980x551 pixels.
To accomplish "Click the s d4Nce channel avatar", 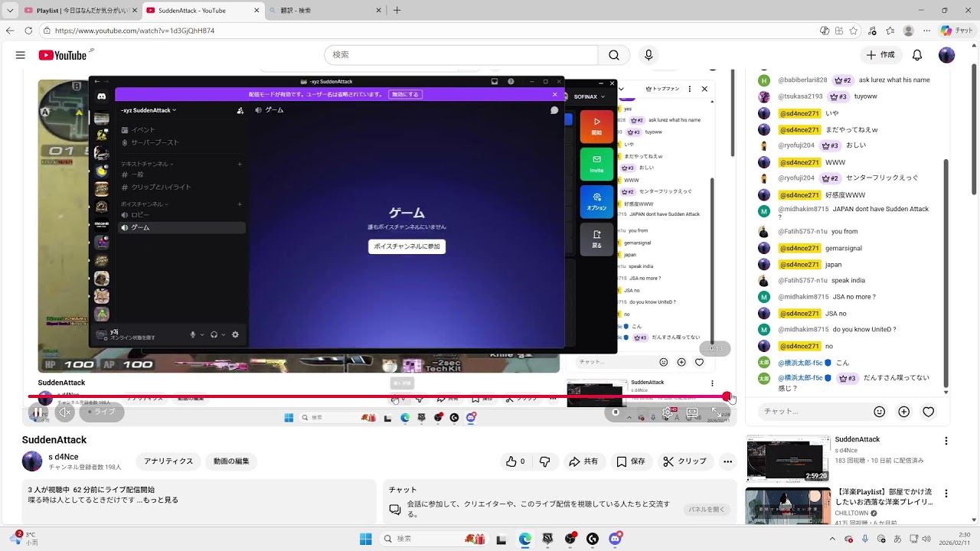I will (32, 461).
